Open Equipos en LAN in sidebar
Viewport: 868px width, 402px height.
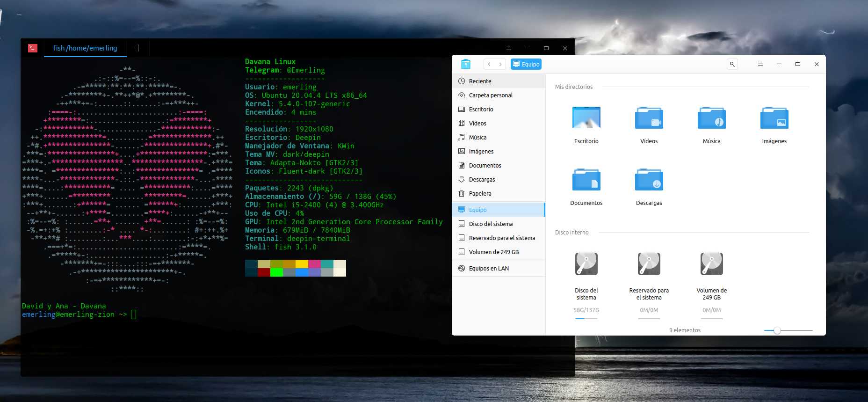coord(489,268)
